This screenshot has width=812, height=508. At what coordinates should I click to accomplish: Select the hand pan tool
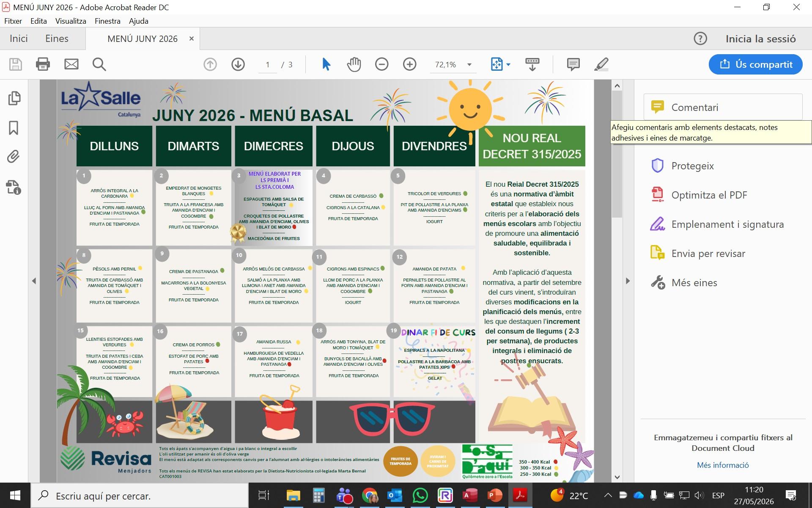tap(354, 64)
